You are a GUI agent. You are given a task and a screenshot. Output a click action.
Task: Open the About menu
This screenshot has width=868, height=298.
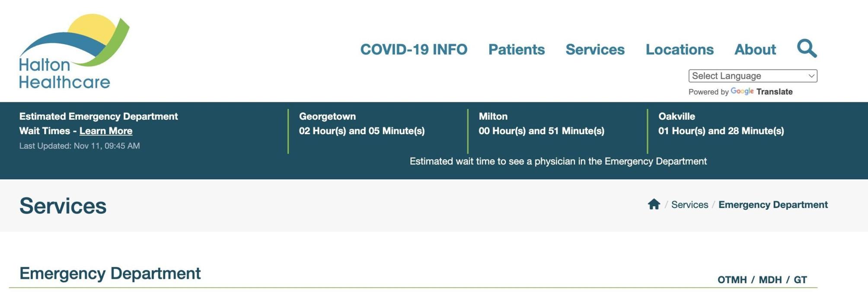coord(756,49)
